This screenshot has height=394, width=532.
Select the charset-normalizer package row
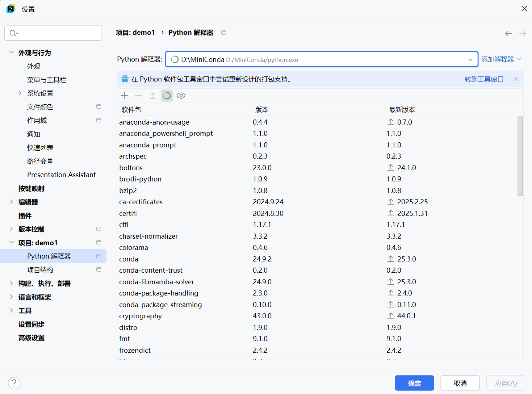(x=317, y=236)
